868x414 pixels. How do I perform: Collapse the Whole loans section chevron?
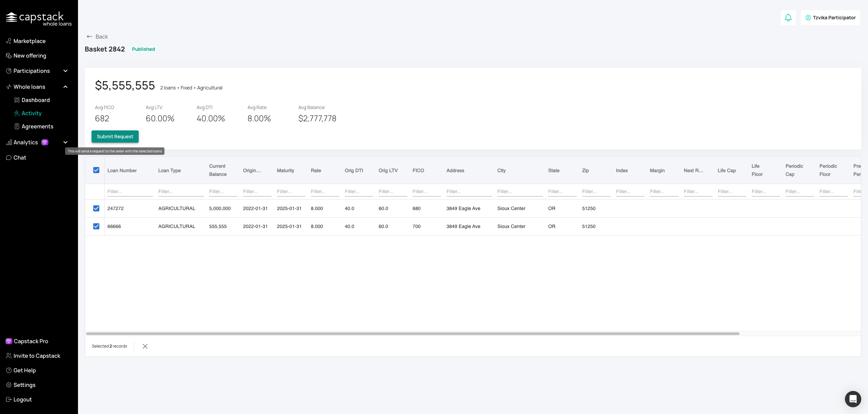tap(65, 87)
